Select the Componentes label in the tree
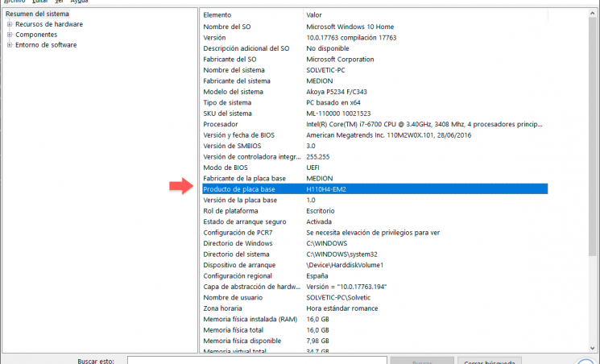The image size is (600, 364). tap(36, 35)
